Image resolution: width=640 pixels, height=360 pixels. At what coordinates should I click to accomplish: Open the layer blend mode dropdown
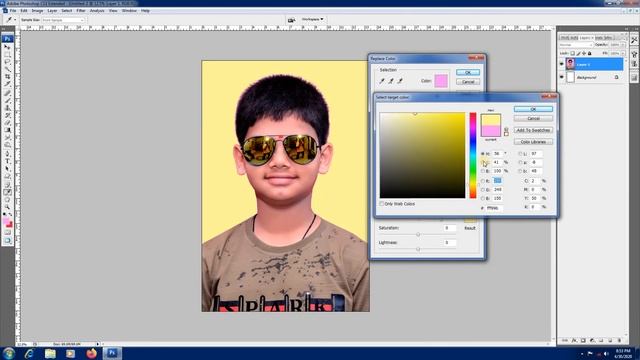pos(576,45)
